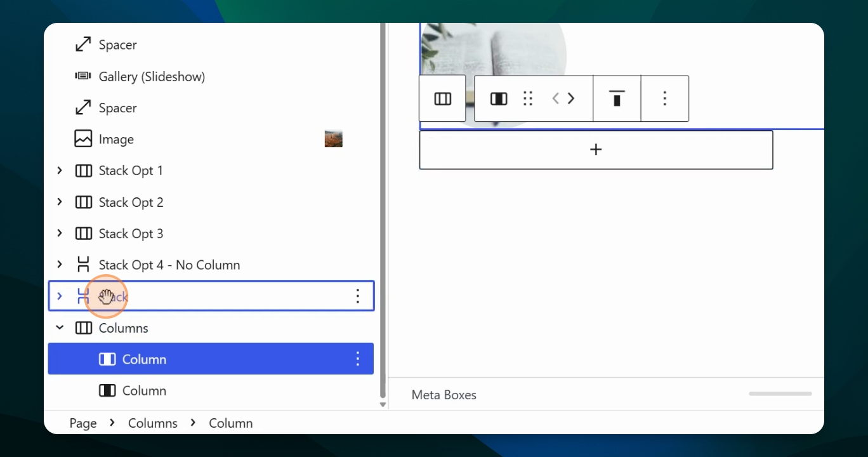Select the parent Columns block from toolbar
868x457 pixels.
pos(442,98)
